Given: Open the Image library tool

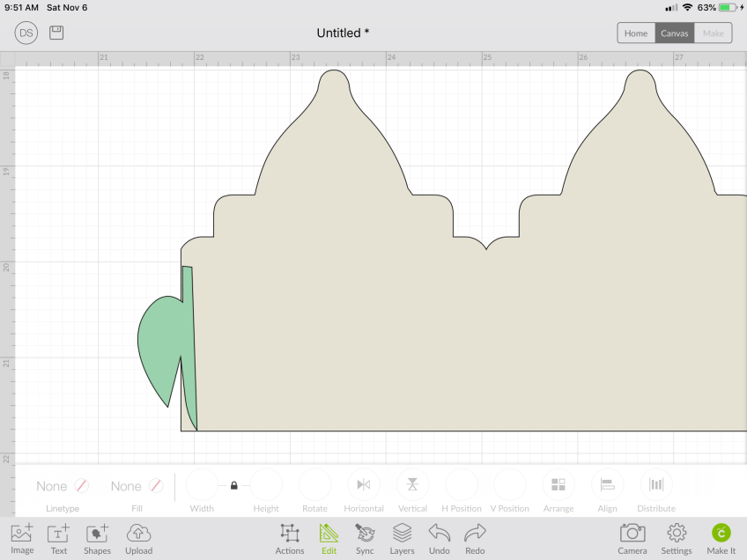Looking at the screenshot, I should tap(22, 537).
